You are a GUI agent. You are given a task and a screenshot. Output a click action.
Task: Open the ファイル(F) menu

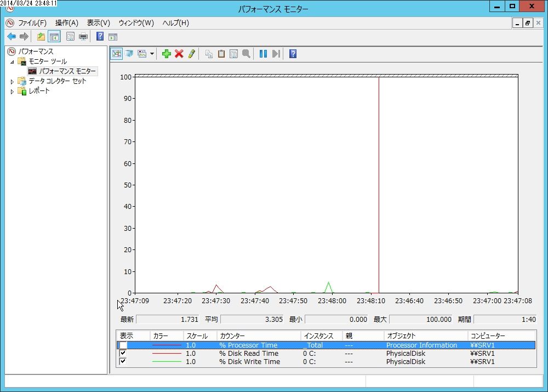pos(32,23)
